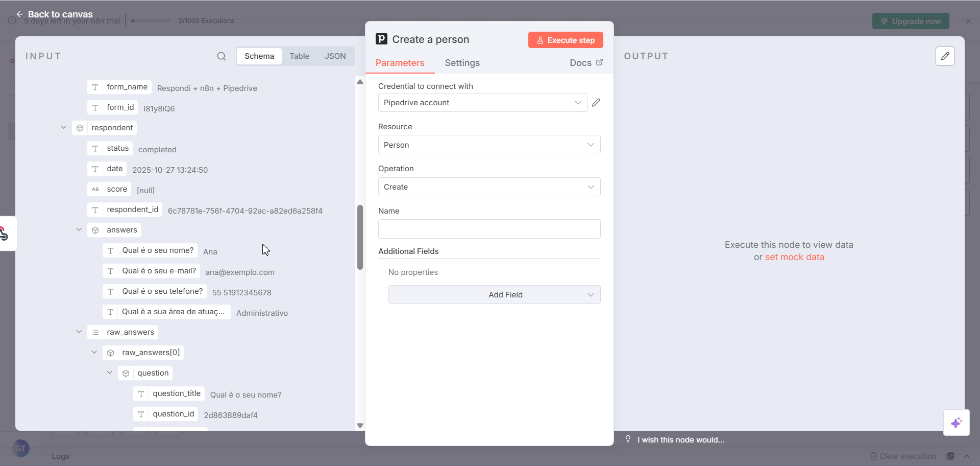Image resolution: width=980 pixels, height=466 pixels.
Task: Click the text type icon beside question_title
Action: tap(141, 393)
